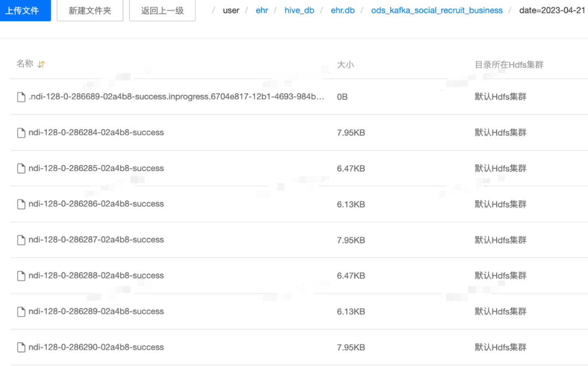The width and height of the screenshot is (588, 366).
Task: Click file icon beside ndi-128-0-286285 file
Action: 21,168
